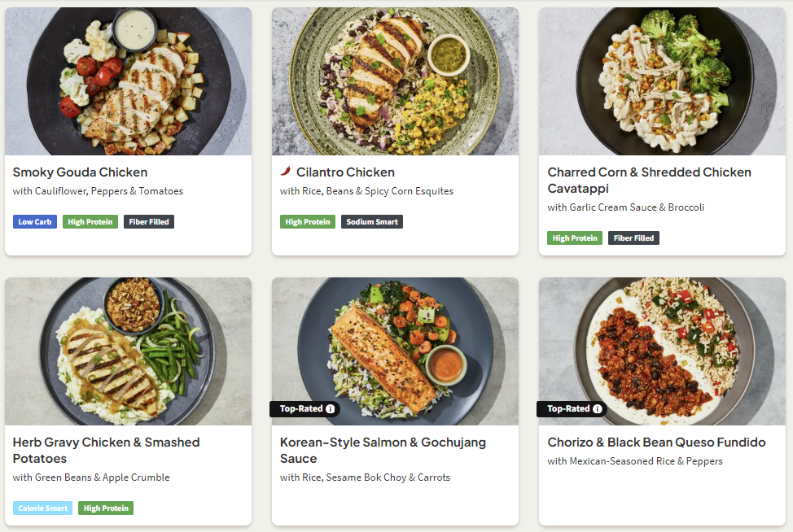Open the Smoky Gouda Chicken meal photo
The height and width of the screenshot is (532, 793).
pyautogui.click(x=128, y=81)
